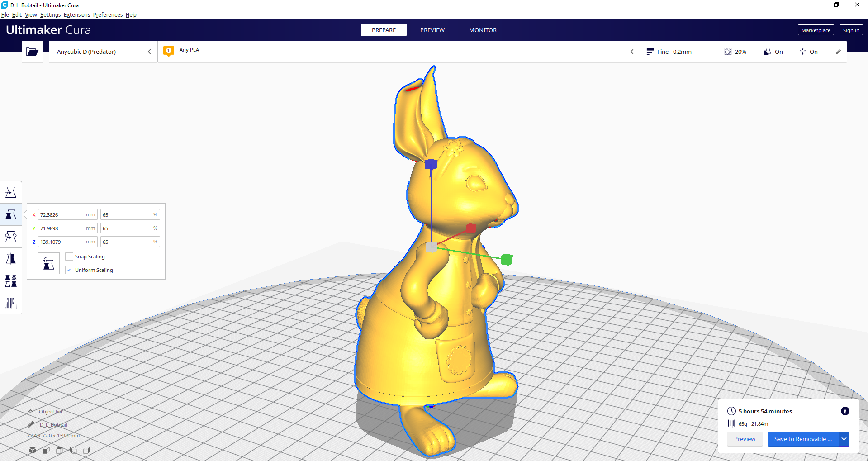Screen dimensions: 868x461
Task: Switch to front view cube
Action: tap(46, 450)
